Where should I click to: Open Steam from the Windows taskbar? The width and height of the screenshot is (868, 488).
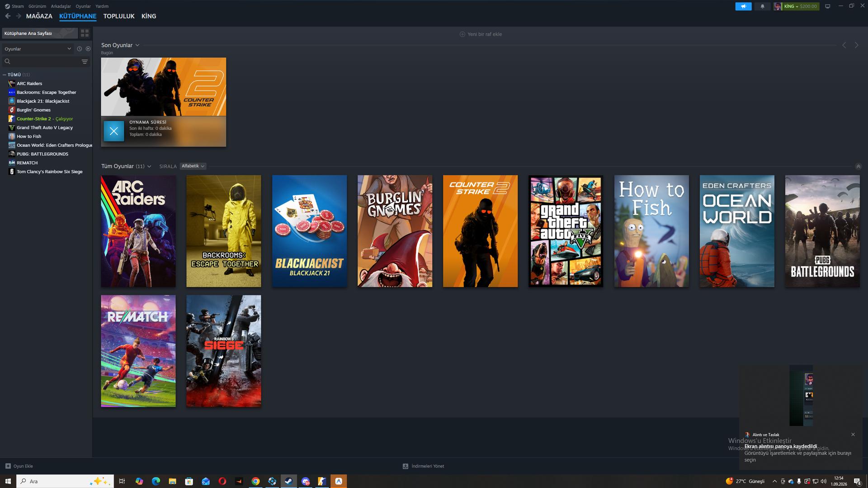point(288,481)
